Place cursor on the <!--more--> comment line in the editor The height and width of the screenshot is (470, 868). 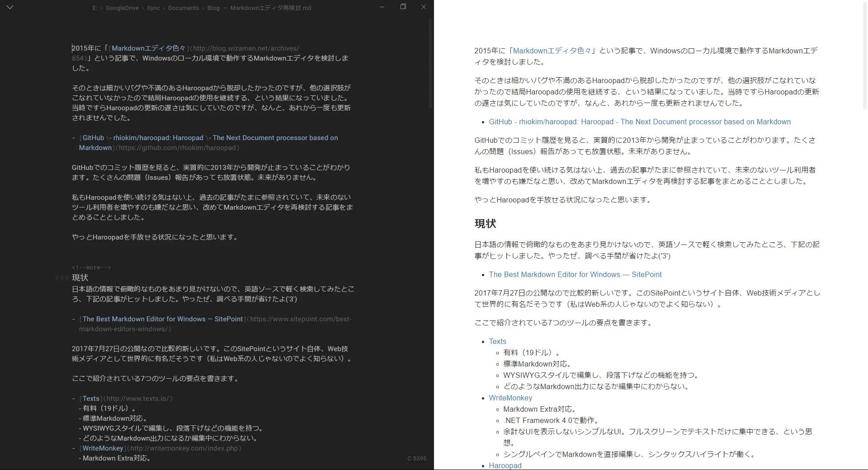click(x=91, y=268)
